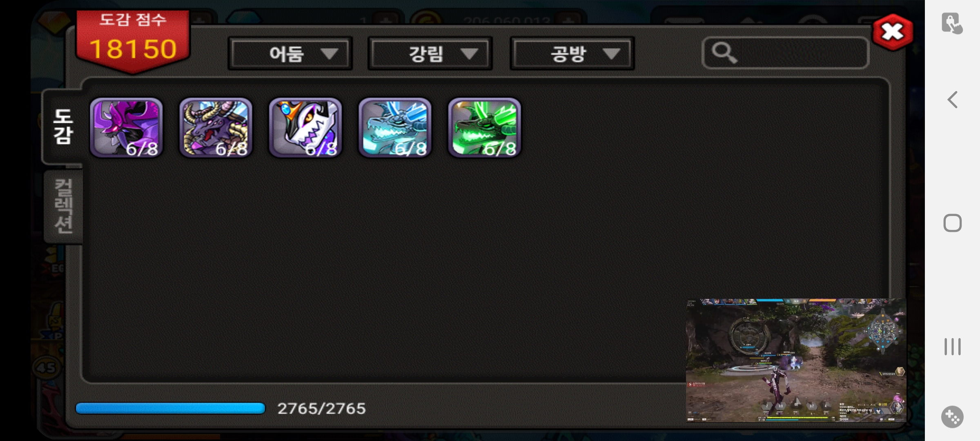This screenshot has height=441, width=980.
Task: Select the white masked dragon card
Action: pos(305,127)
